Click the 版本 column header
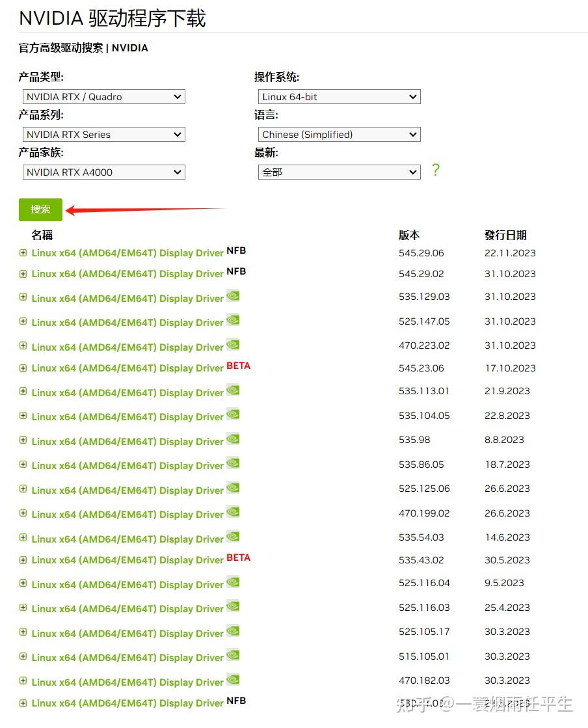This screenshot has height=728, width=588. (x=409, y=235)
